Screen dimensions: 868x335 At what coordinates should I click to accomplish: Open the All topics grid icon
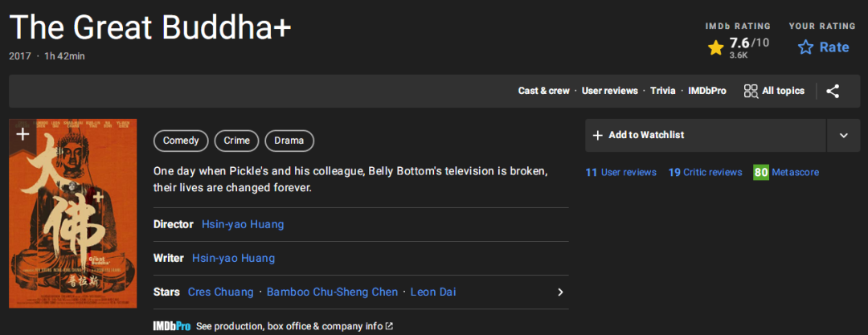point(751,92)
